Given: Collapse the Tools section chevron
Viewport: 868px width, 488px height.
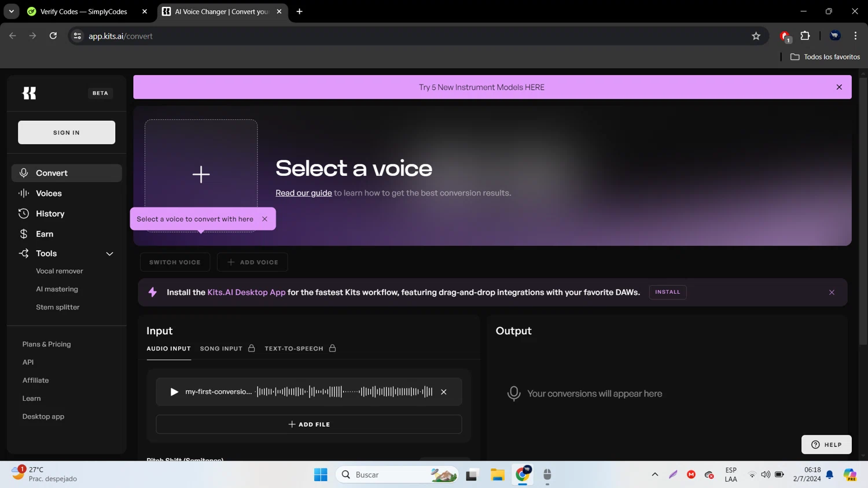Looking at the screenshot, I should click(x=109, y=254).
